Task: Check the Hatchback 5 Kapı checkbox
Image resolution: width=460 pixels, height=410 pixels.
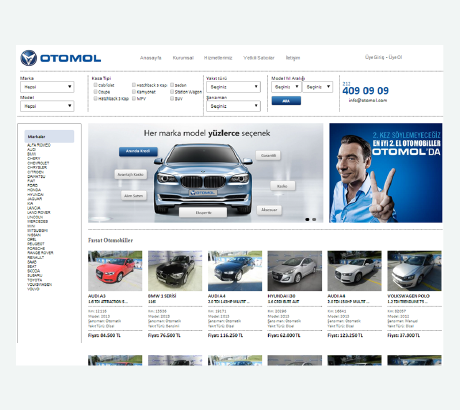Action: pyautogui.click(x=134, y=85)
